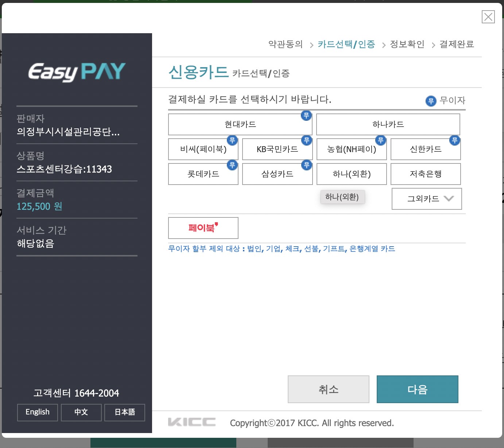Choose KB국민카드 card option
The height and width of the screenshot is (448, 504).
277,149
